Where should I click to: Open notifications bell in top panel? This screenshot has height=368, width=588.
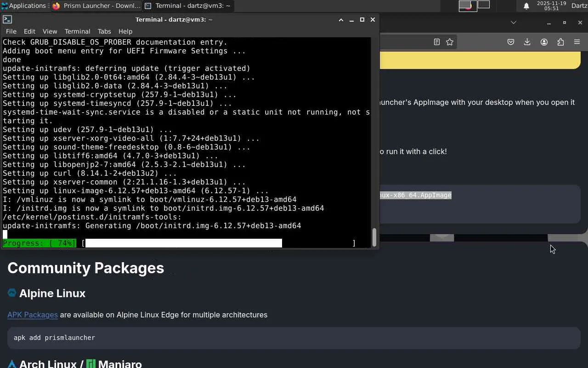pyautogui.click(x=526, y=6)
